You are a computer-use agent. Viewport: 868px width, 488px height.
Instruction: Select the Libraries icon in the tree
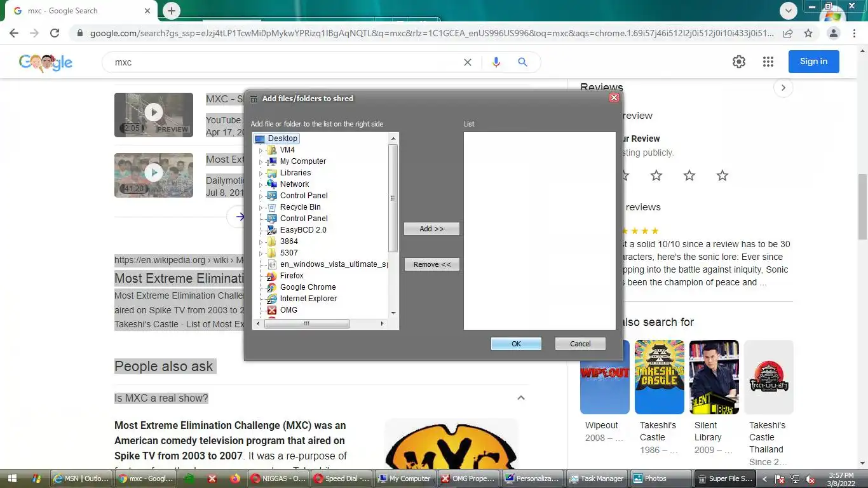[272, 173]
